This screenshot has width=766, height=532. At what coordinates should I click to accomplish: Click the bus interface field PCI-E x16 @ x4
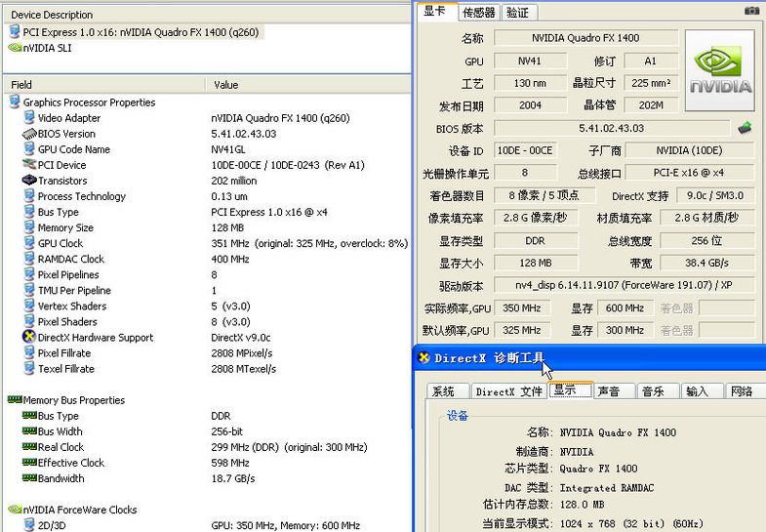(x=689, y=173)
